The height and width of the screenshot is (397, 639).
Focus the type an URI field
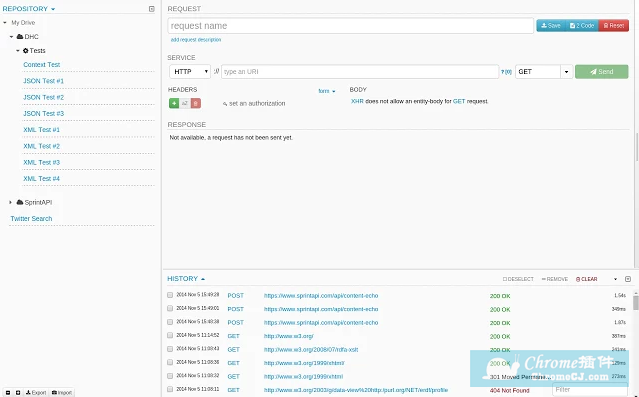click(360, 72)
